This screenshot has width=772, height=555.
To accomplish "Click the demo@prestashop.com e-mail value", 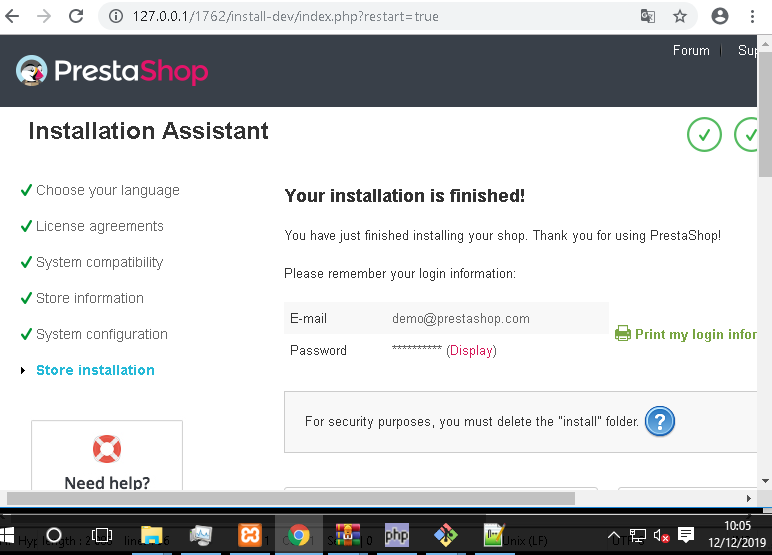I will tap(461, 319).
